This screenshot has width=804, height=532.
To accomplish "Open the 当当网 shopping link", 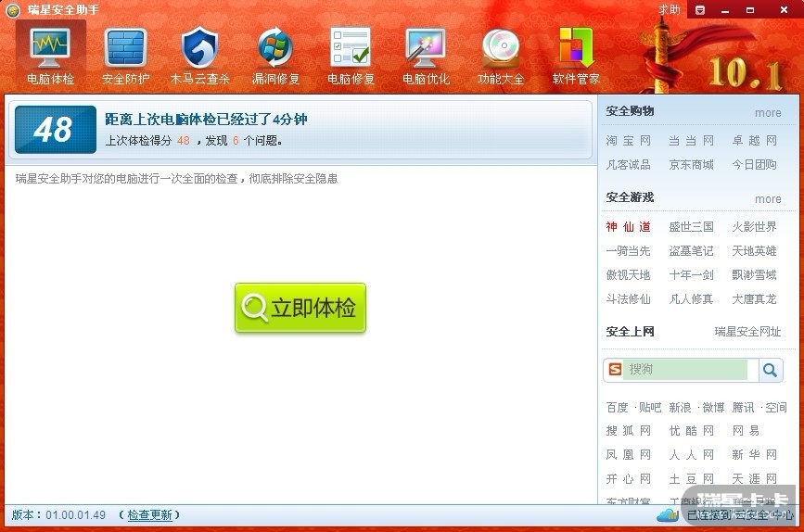I will (x=691, y=141).
